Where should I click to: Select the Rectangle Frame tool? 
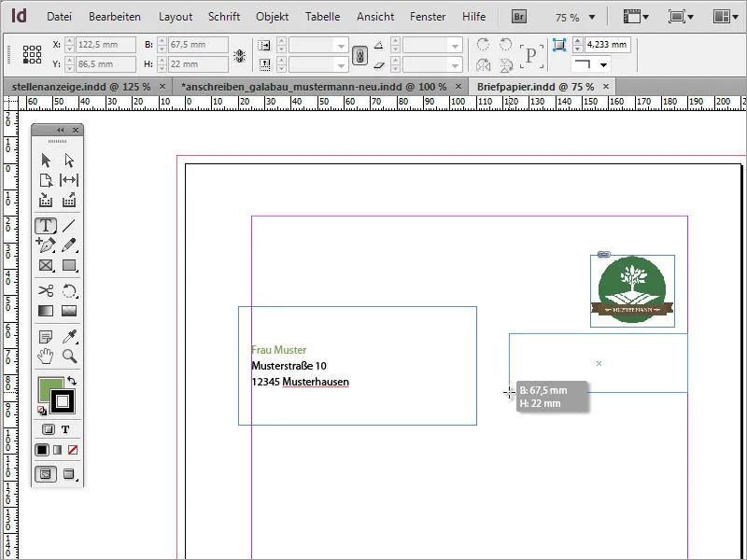click(x=46, y=265)
